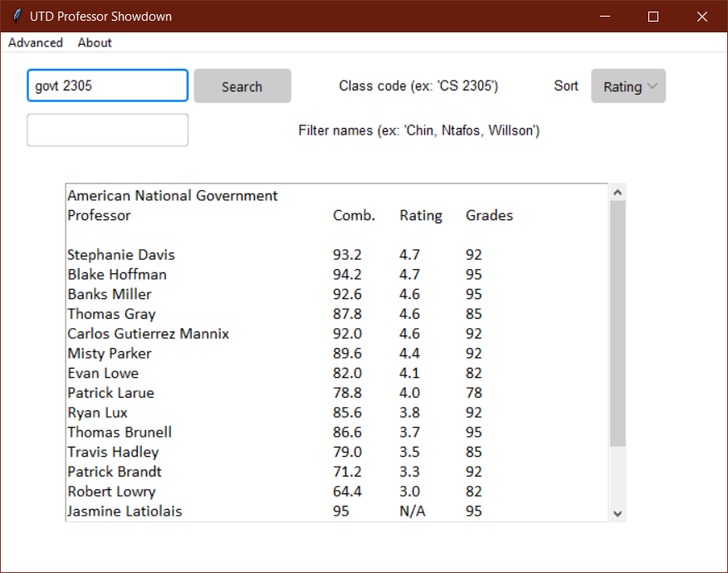Screen dimensions: 728x573
Task: Click the 'Grades' column header
Action: (x=489, y=215)
